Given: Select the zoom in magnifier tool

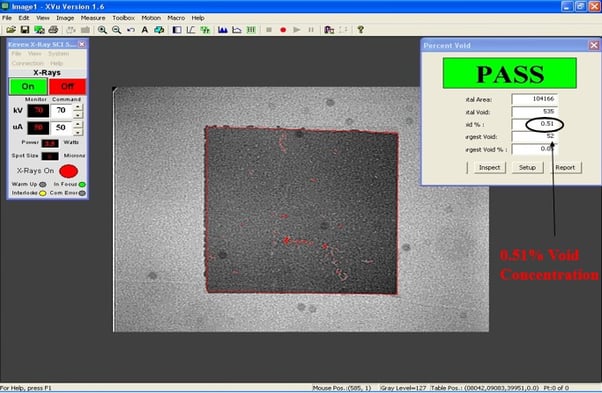Looking at the screenshot, I should click(103, 30).
